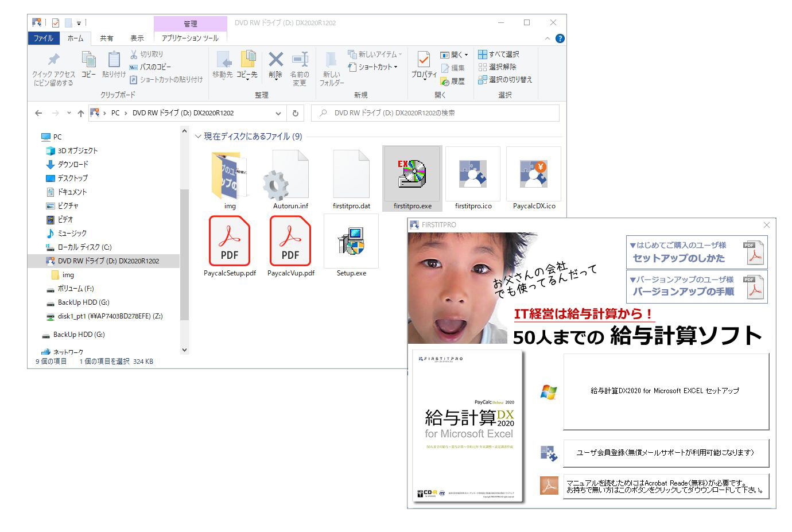This screenshot has height=532, width=792.
Task: Click 給与計算DX2020 for Microsoft EXCEL セットアップ button
Action: click(666, 391)
